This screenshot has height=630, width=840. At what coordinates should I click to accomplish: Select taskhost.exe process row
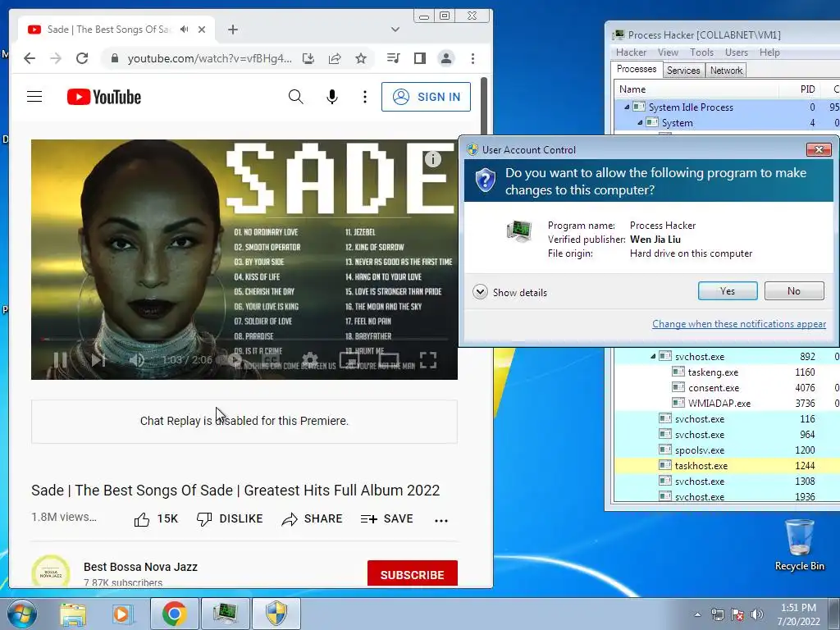(727, 466)
